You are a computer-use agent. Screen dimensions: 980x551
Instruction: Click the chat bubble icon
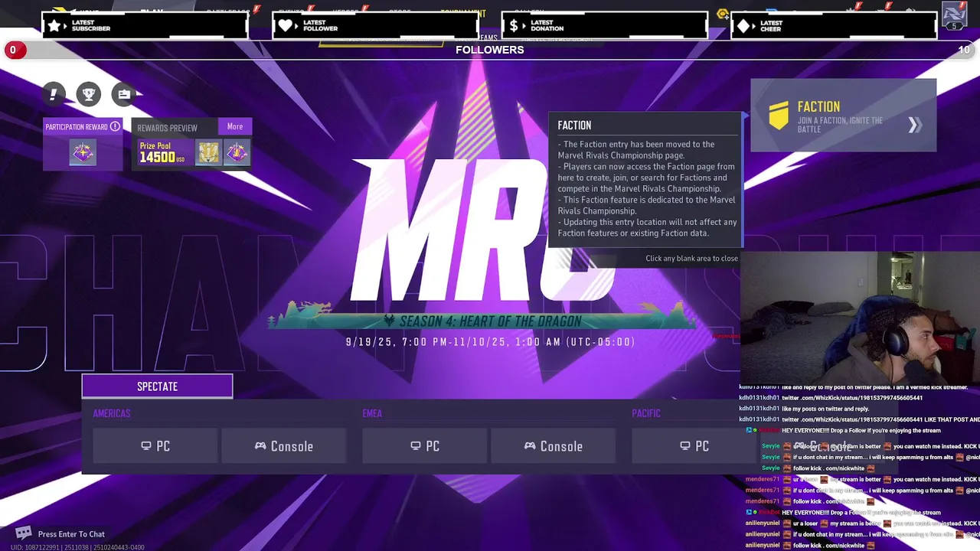click(x=24, y=533)
